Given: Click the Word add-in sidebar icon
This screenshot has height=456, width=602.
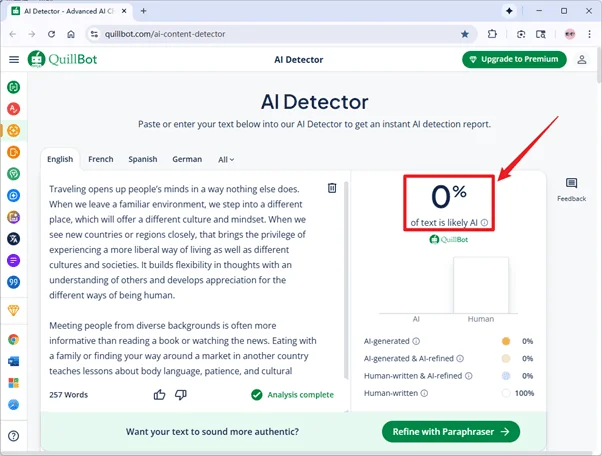Looking at the screenshot, I should click(13, 361).
